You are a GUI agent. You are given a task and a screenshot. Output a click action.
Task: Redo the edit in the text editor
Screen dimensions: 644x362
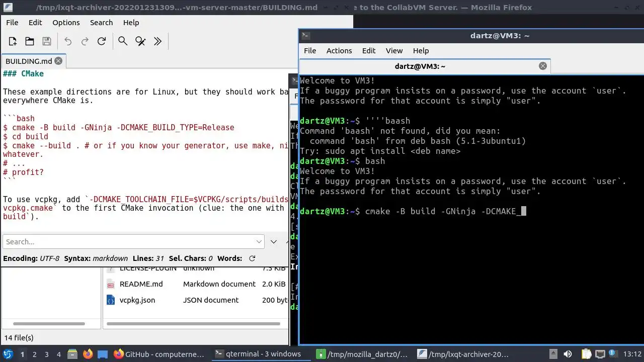click(x=85, y=41)
